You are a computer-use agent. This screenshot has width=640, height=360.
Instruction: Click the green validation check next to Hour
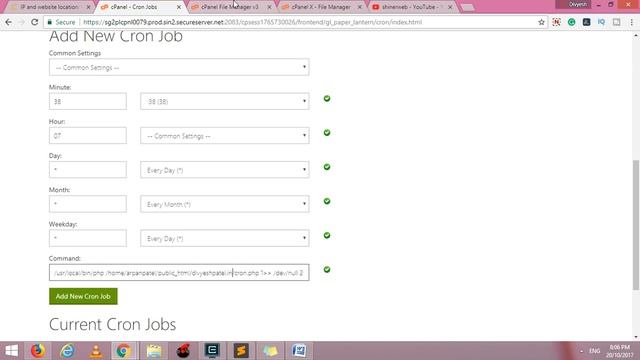[x=327, y=133]
